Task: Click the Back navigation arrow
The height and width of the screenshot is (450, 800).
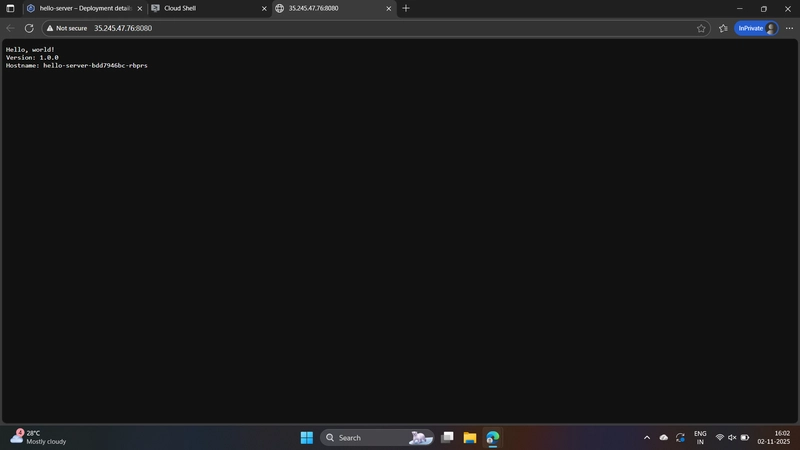Action: pos(11,28)
